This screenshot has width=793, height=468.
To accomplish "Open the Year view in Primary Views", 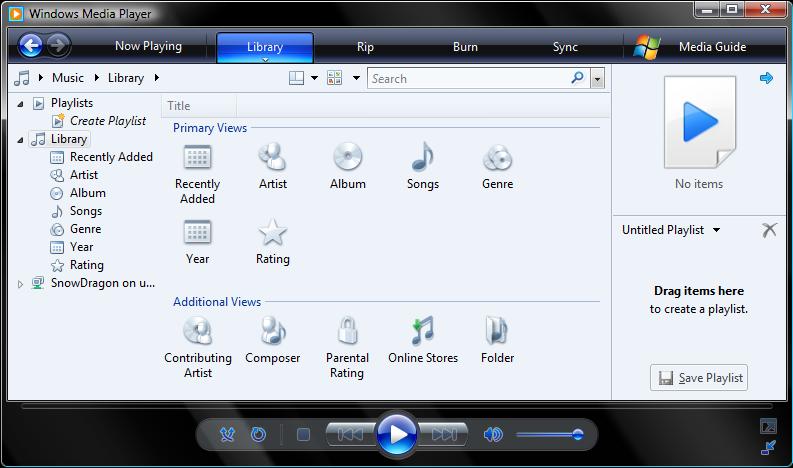I will tap(197, 232).
